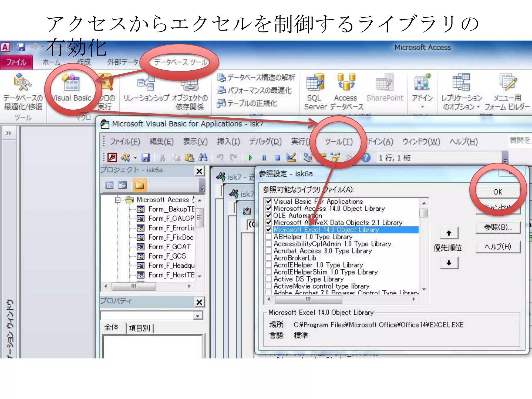Click the ヘルプ(H) button in references dialog
The image size is (532, 399).
(x=498, y=247)
